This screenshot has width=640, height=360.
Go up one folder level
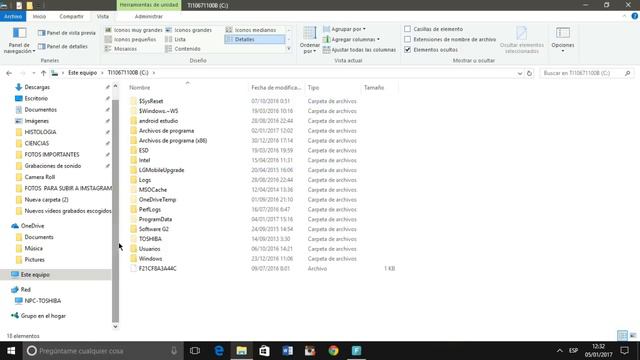pyautogui.click(x=43, y=73)
